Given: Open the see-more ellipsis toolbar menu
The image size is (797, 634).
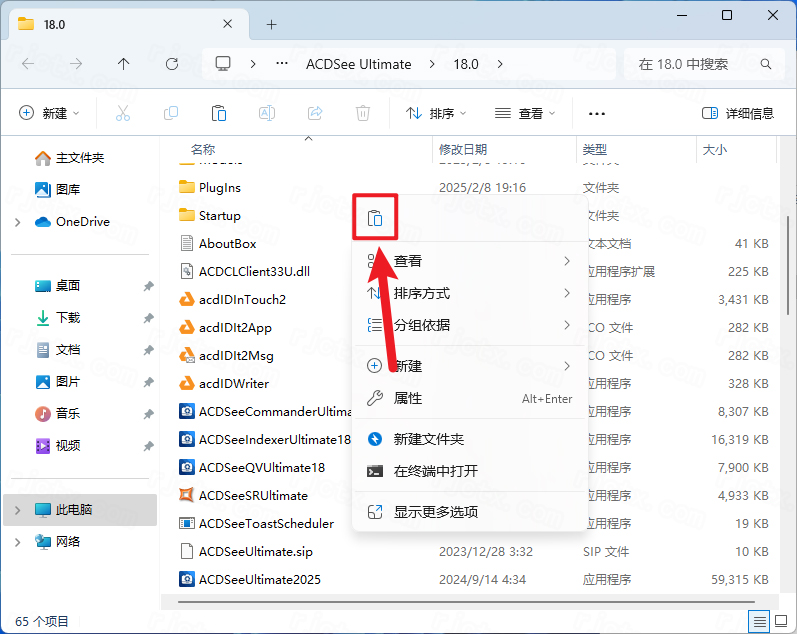Looking at the screenshot, I should tap(597, 114).
